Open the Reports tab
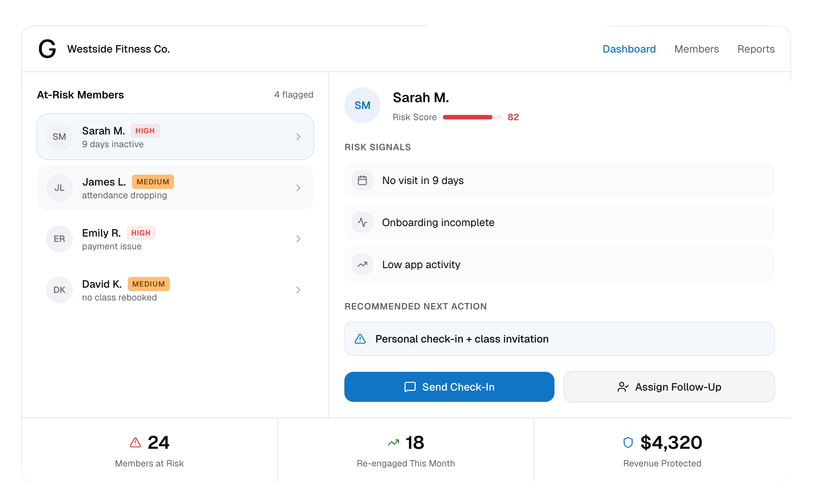The image size is (827, 504). (756, 49)
